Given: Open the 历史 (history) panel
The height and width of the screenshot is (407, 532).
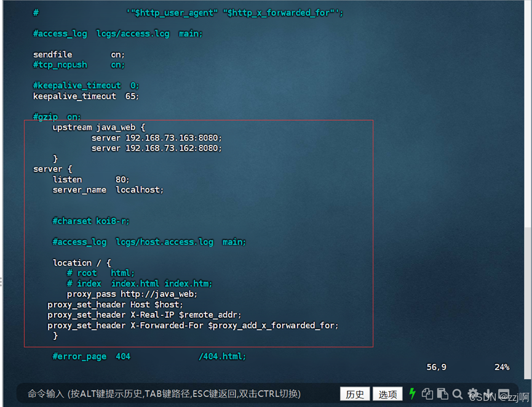Looking at the screenshot, I should 355,393.
